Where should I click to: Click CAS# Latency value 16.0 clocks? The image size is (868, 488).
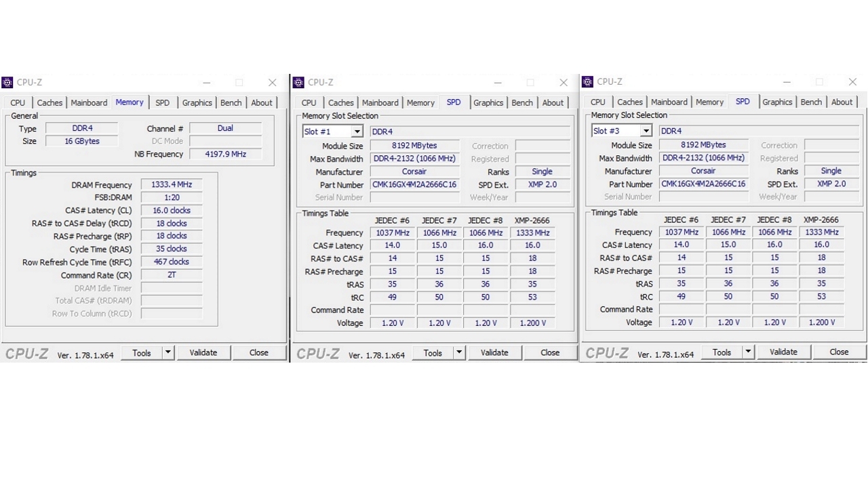pos(172,210)
